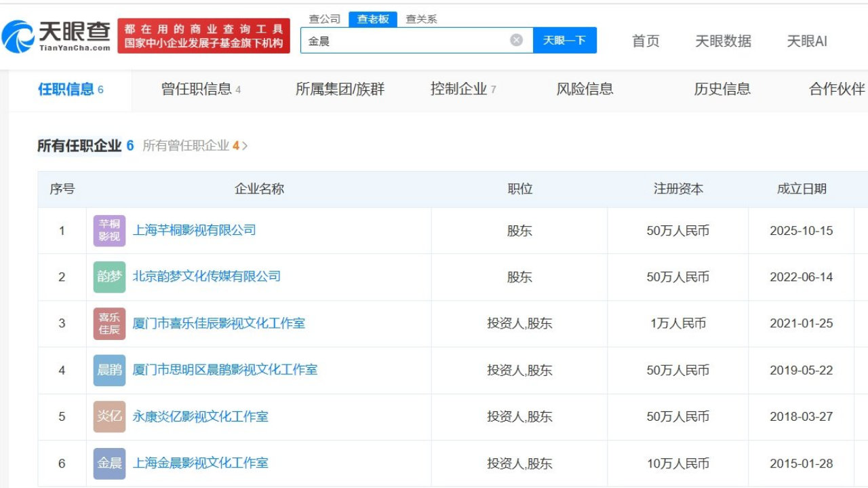Open the 合作伙伴 tab
Viewport: 868px width, 488px height.
click(x=837, y=89)
